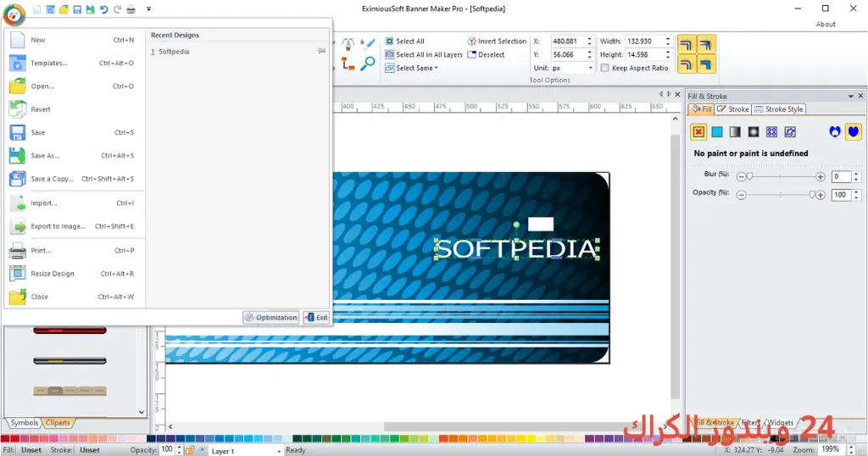Click the Open folder quick-access icon
This screenshot has height=456, width=868.
click(x=64, y=9)
